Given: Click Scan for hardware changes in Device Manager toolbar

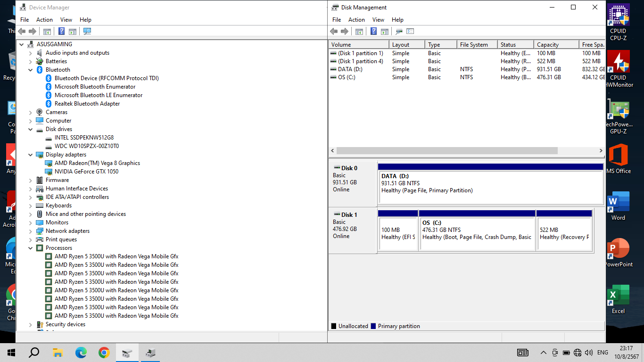Looking at the screenshot, I should pyautogui.click(x=87, y=31).
